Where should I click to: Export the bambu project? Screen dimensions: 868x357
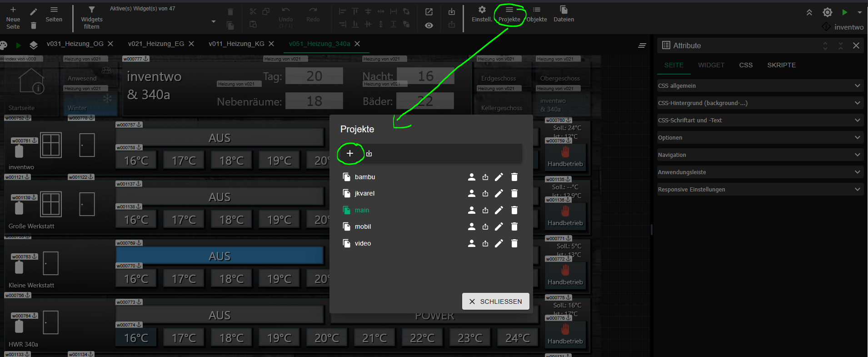(485, 177)
